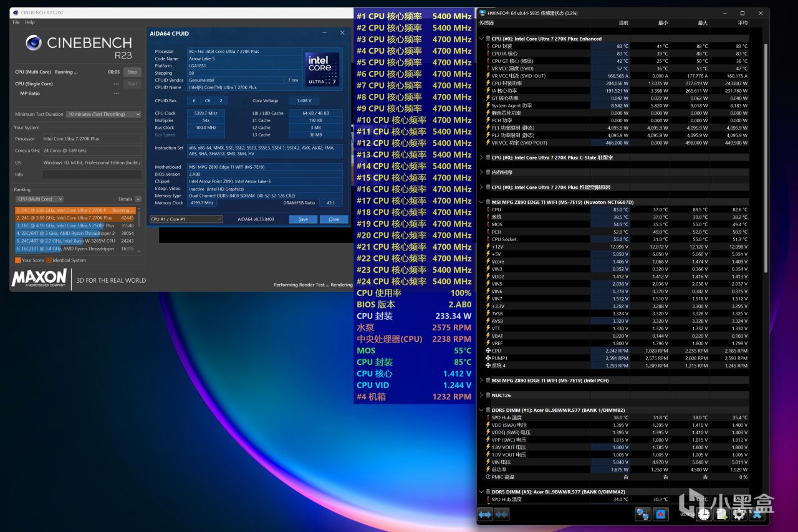Start logging with the sheet-plus icon in HWiNFO

point(722,515)
